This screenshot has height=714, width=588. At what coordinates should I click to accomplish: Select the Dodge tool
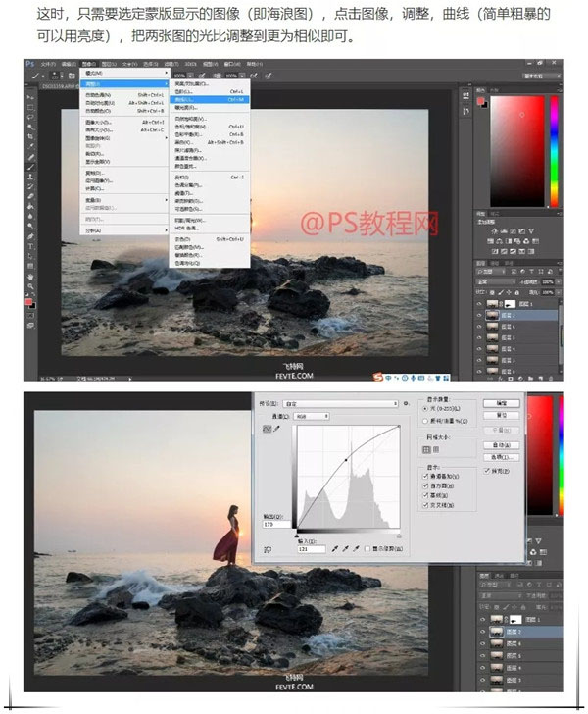(30, 226)
